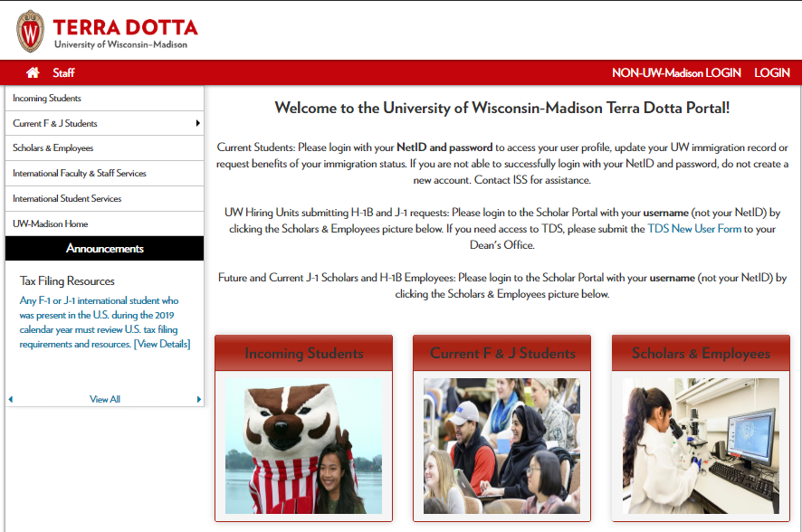Viewport: 802px width, 532px height.
Task: Go to UW-Madison Home
Action: click(104, 223)
